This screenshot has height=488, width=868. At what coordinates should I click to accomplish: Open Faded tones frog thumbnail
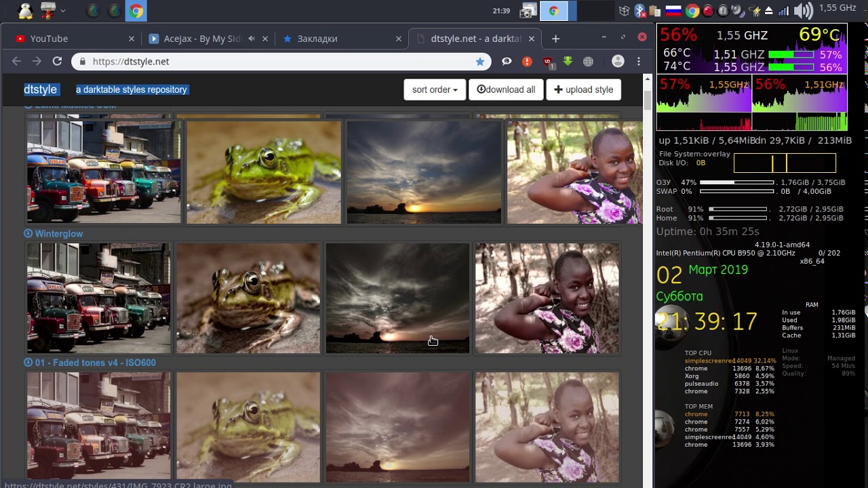pos(248,427)
